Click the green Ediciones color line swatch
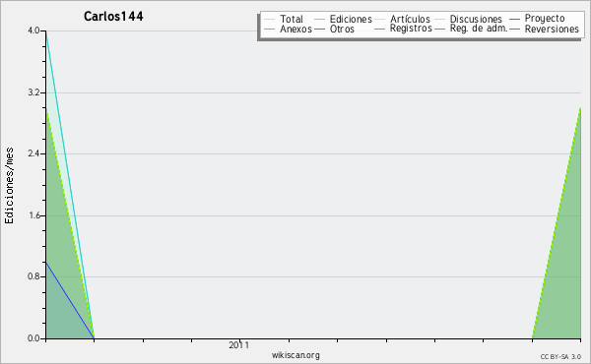 pyautogui.click(x=319, y=19)
